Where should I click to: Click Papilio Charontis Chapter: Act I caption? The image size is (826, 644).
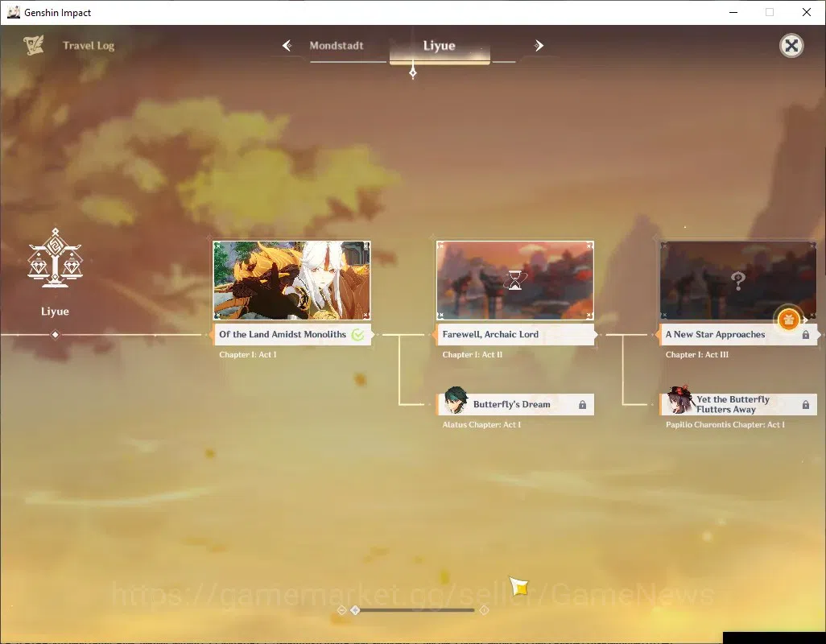click(x=725, y=424)
